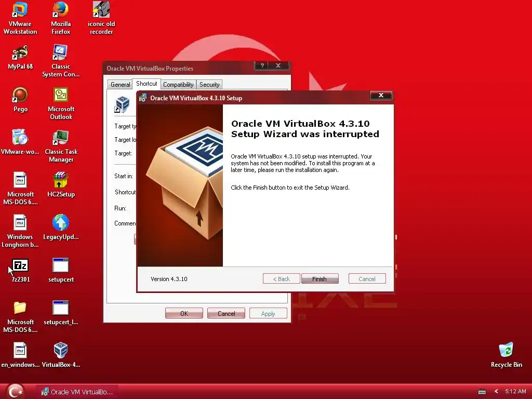Screen dimensions: 532x399
Task: Activate Oracle VM VirtualBo... taskbar button
Action: (x=77, y=392)
